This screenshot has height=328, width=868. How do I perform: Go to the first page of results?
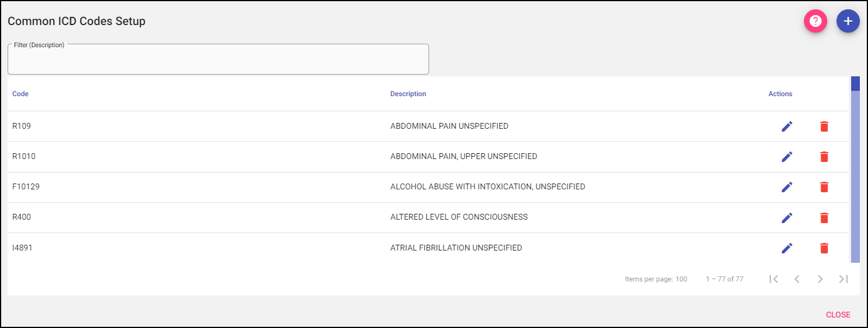click(774, 279)
